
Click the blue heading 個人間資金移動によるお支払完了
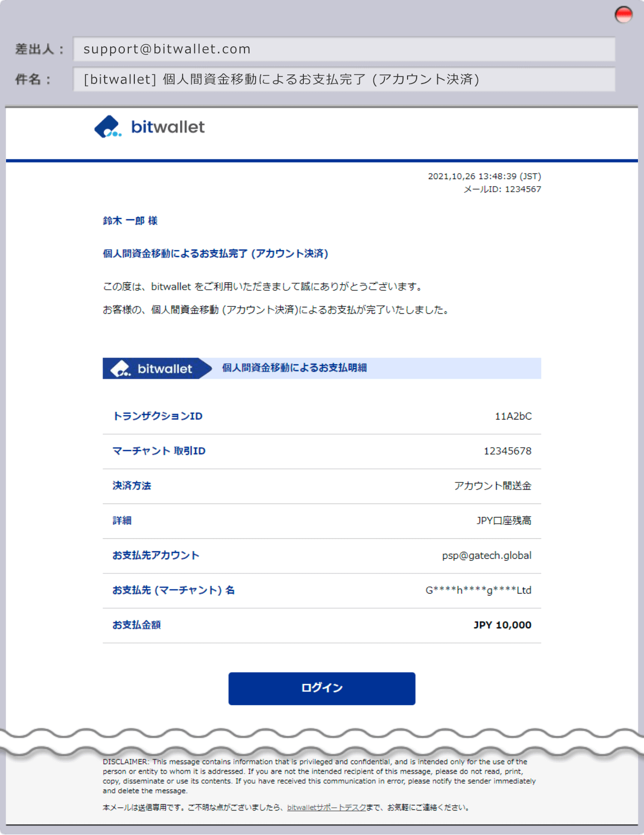point(215,254)
